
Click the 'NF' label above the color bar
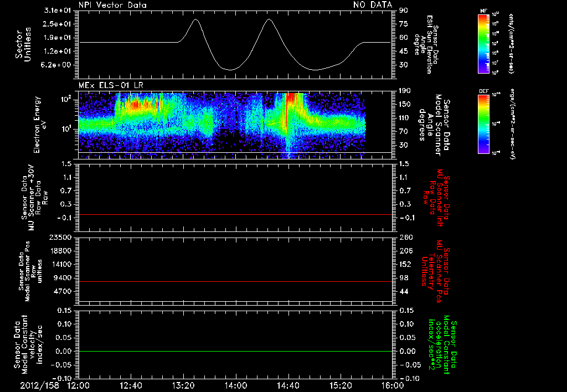(483, 11)
